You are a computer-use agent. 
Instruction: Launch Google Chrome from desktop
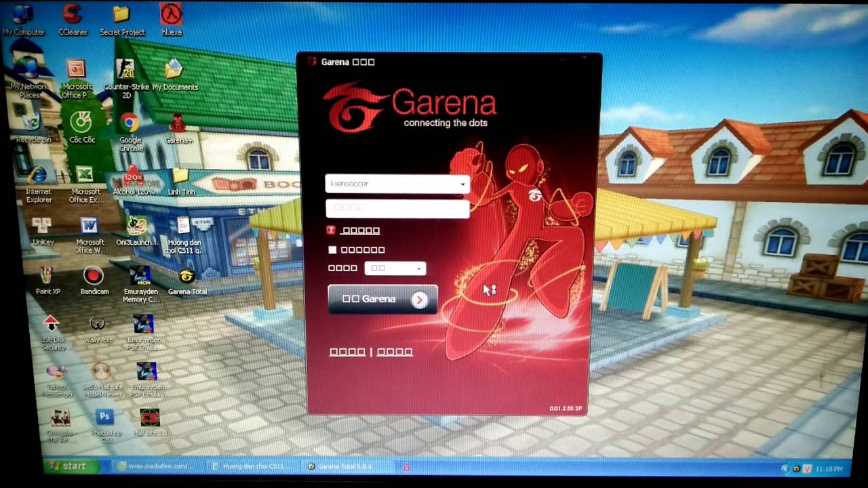coord(130,131)
